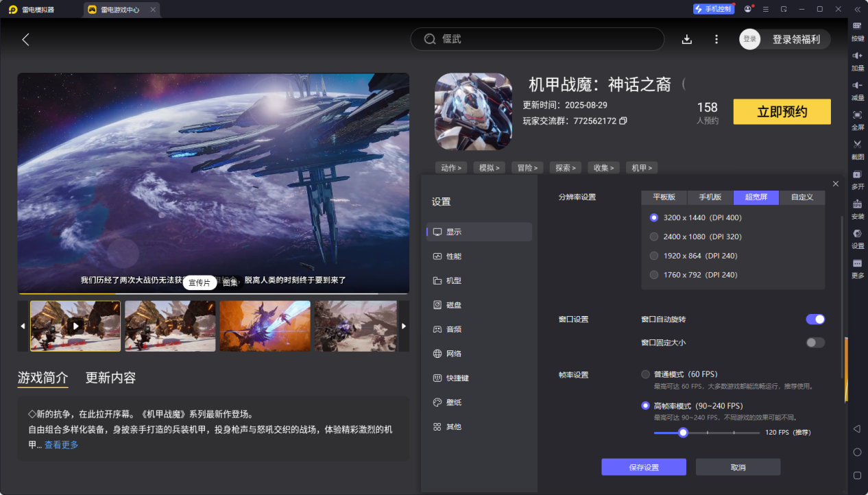This screenshot has width=868, height=495.
Task: Take a screenshot with 截图 icon
Action: pyautogui.click(x=858, y=149)
